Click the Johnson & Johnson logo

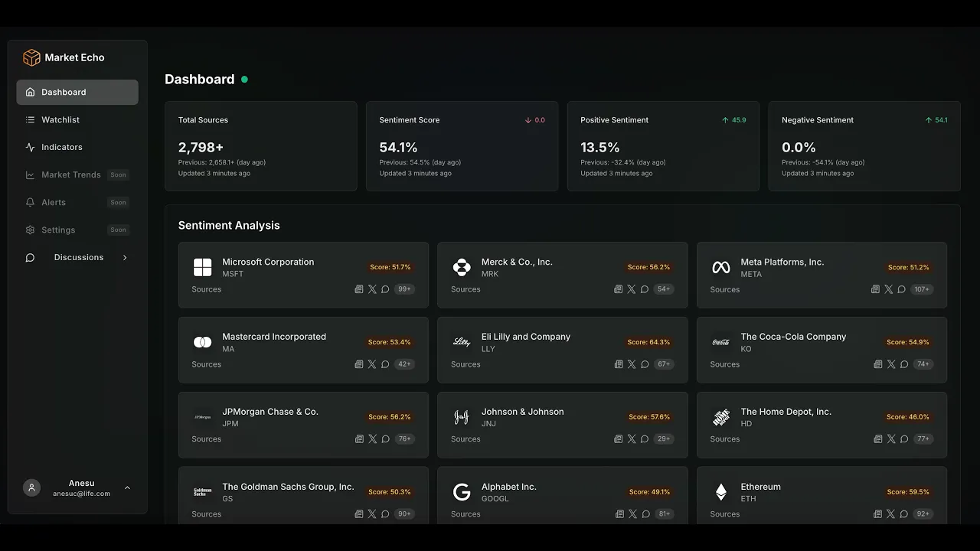[462, 417]
